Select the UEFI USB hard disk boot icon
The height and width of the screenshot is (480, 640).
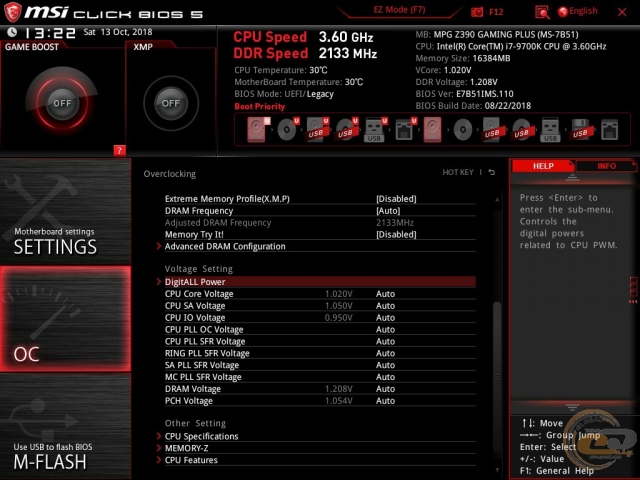pyautogui.click(x=318, y=129)
